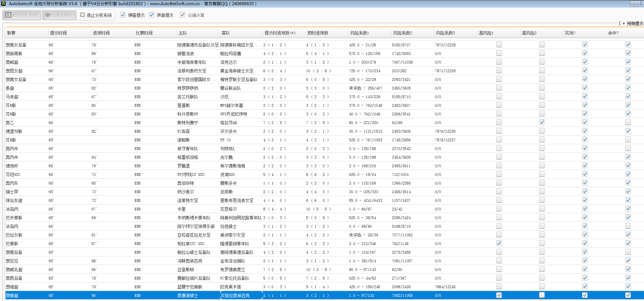
Task: Toggle the 弹窗提示 checkbox
Action: pos(123,15)
